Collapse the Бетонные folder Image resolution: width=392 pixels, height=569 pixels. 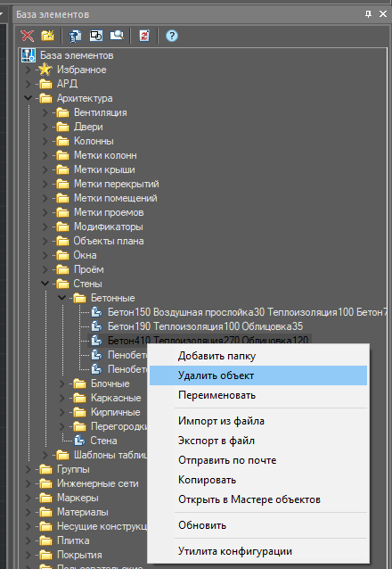tap(62, 298)
